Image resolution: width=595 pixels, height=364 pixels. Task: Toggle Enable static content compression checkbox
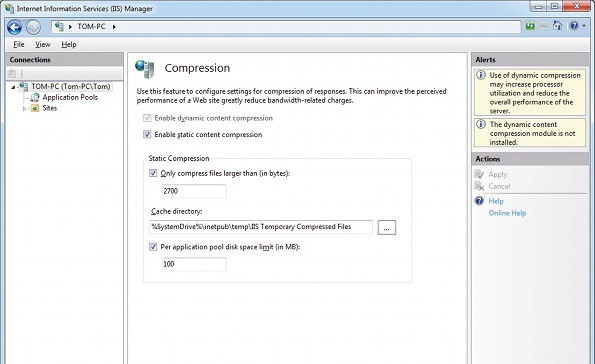tap(147, 134)
